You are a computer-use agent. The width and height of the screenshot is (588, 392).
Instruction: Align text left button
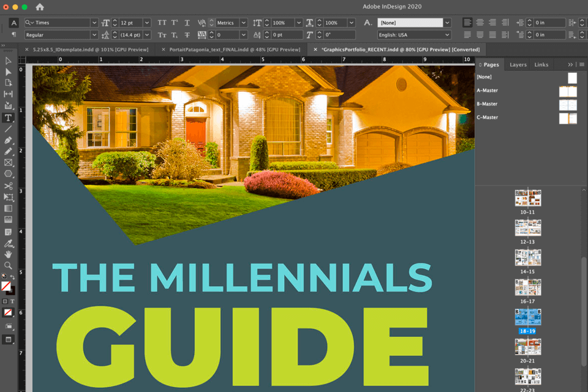[x=467, y=23]
